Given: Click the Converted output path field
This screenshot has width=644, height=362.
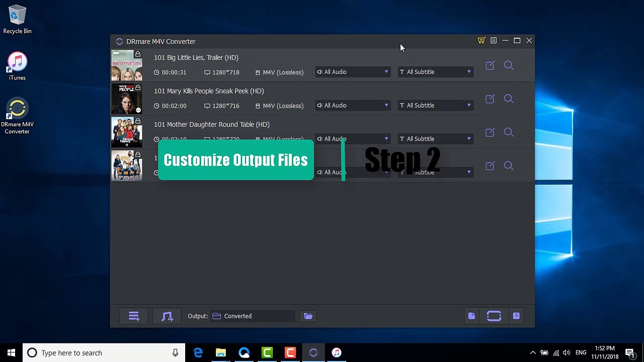Looking at the screenshot, I should (253, 316).
